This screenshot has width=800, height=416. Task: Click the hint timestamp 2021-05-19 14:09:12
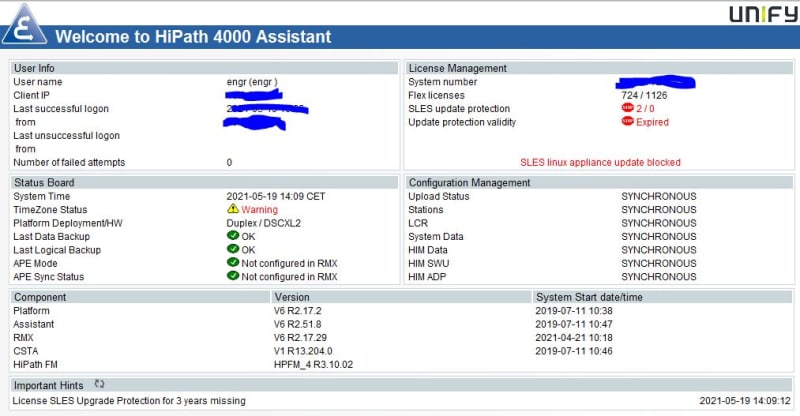point(744,401)
